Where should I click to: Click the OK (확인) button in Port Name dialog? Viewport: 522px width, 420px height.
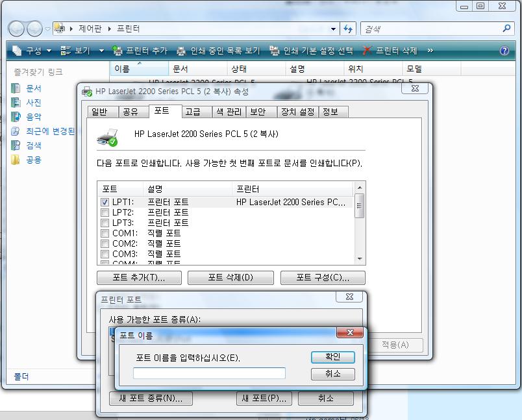pos(333,357)
